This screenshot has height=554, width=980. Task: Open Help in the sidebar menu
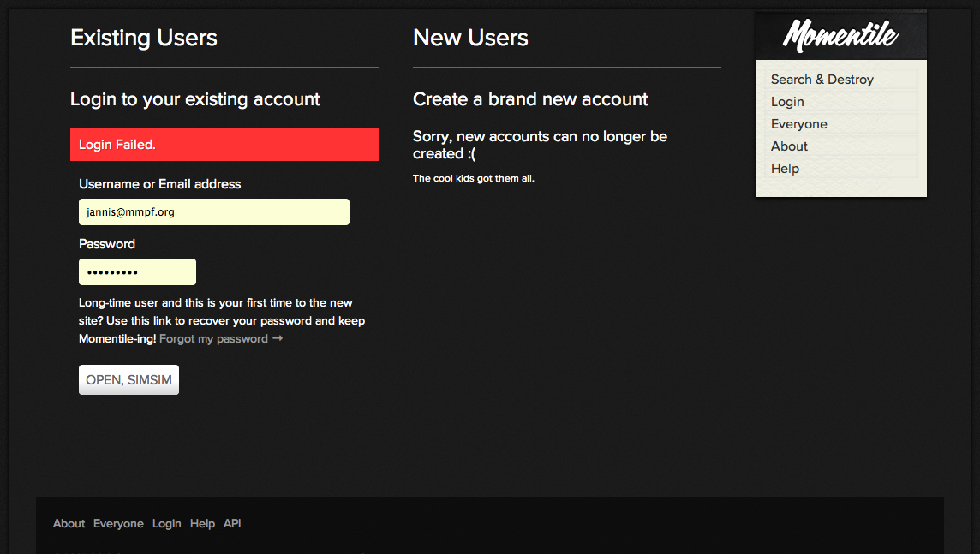tap(785, 169)
